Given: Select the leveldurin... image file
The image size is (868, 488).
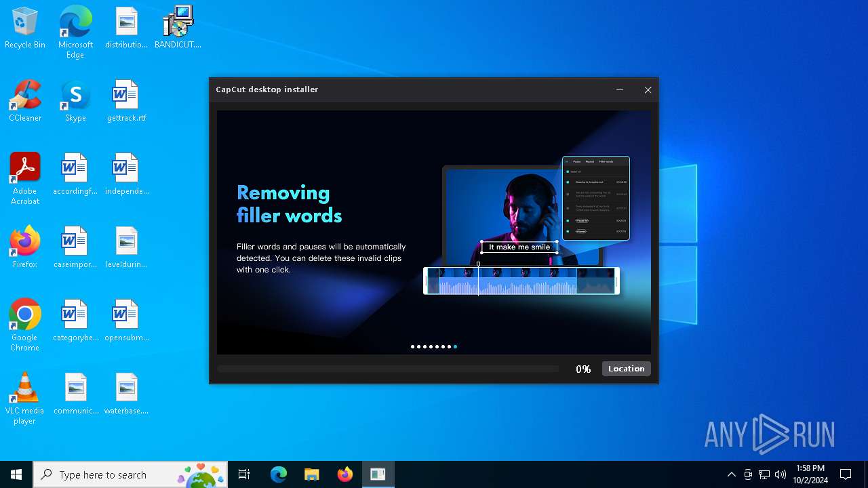Looking at the screenshot, I should [126, 247].
